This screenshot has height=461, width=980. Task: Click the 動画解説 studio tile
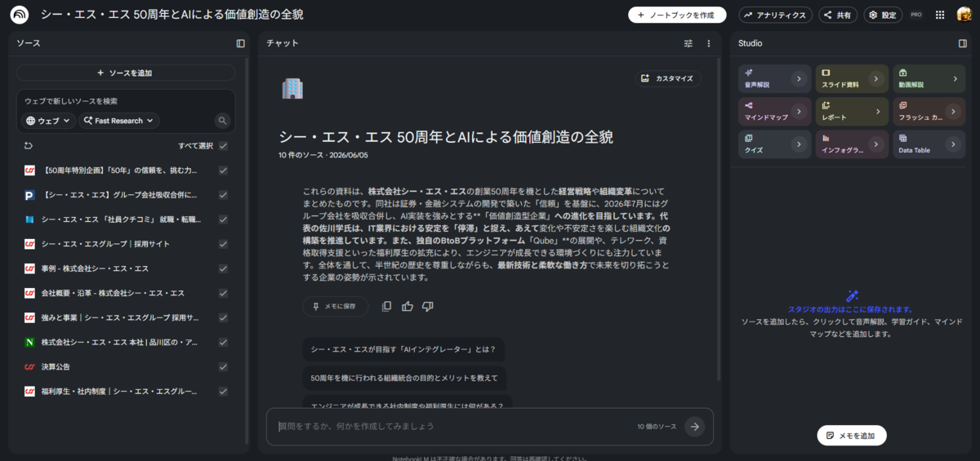pyautogui.click(x=929, y=79)
